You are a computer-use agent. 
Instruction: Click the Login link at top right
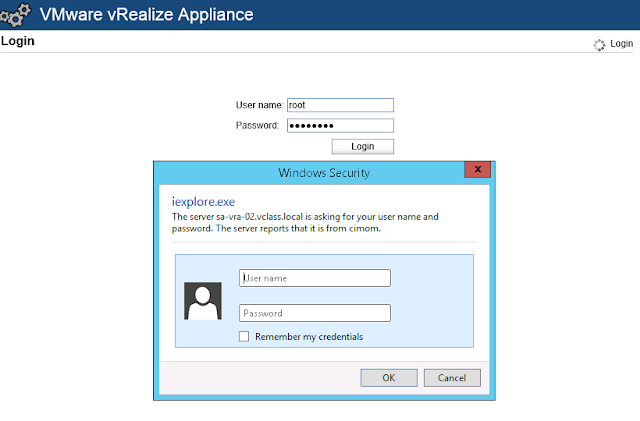pos(621,44)
